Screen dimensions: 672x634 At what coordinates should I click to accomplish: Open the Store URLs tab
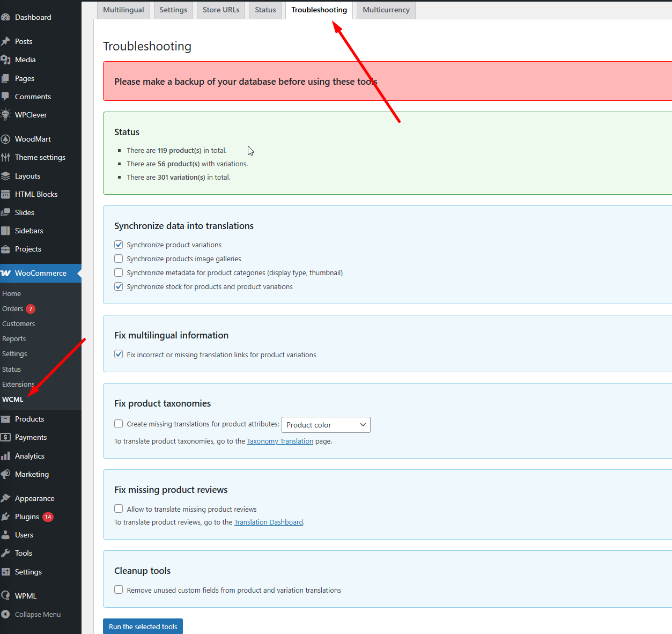pyautogui.click(x=221, y=10)
